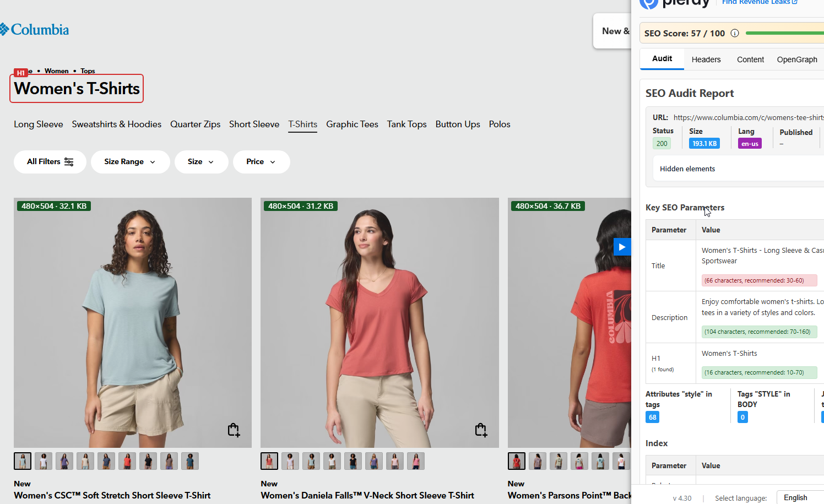Open the Women's Daniela Falls V-Neck title

click(x=367, y=496)
